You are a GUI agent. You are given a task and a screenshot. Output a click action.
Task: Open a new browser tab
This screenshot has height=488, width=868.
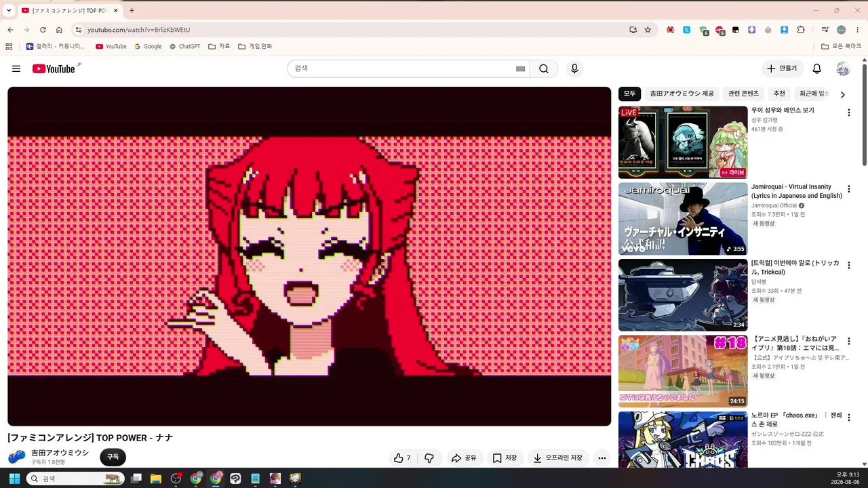[132, 10]
